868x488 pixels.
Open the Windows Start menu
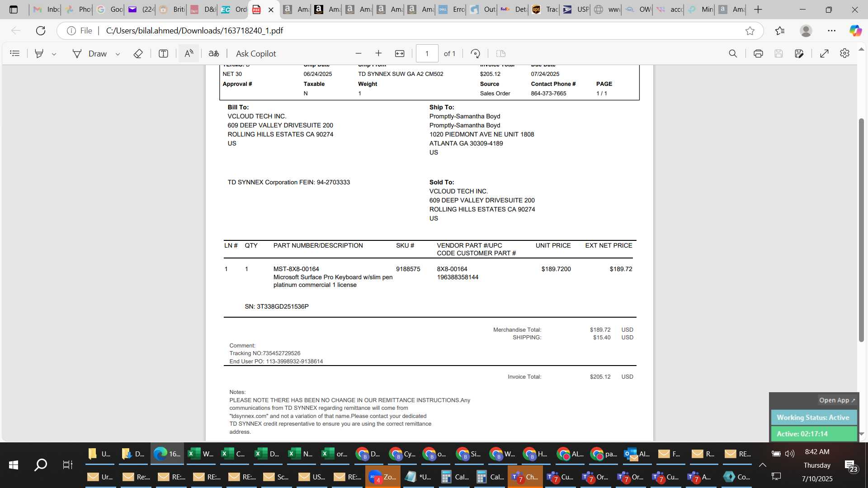tap(14, 465)
